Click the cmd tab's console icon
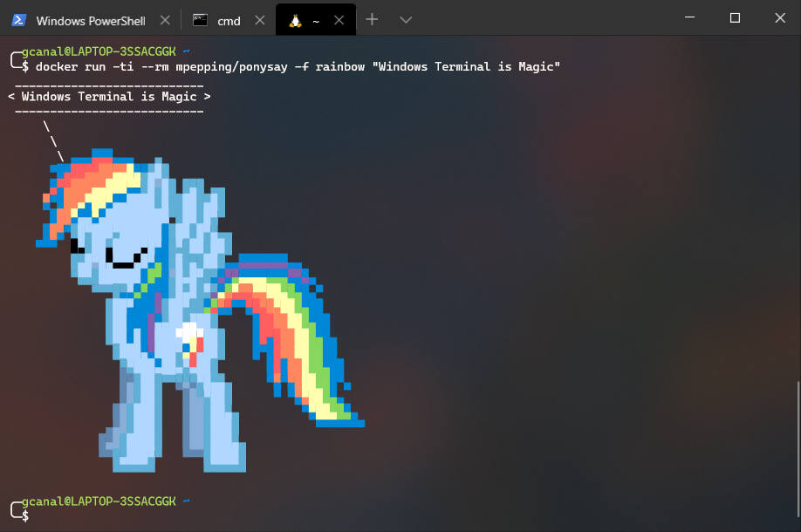The height and width of the screenshot is (532, 801). click(201, 19)
